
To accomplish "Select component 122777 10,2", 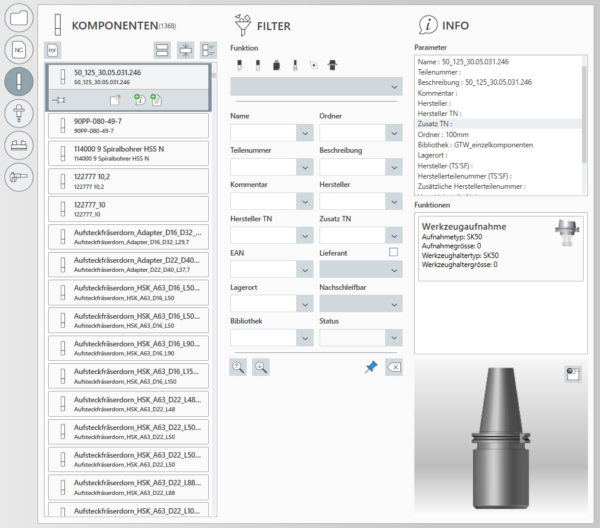I will click(129, 181).
